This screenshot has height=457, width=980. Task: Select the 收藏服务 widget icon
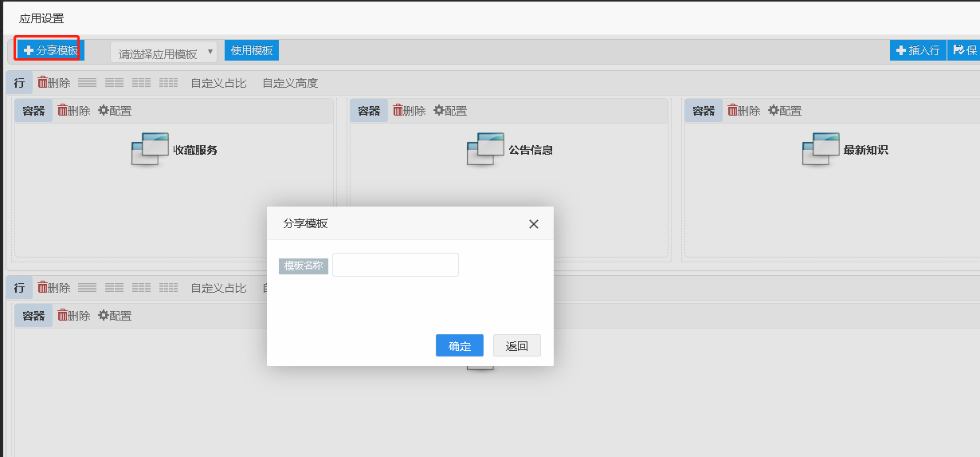point(150,149)
